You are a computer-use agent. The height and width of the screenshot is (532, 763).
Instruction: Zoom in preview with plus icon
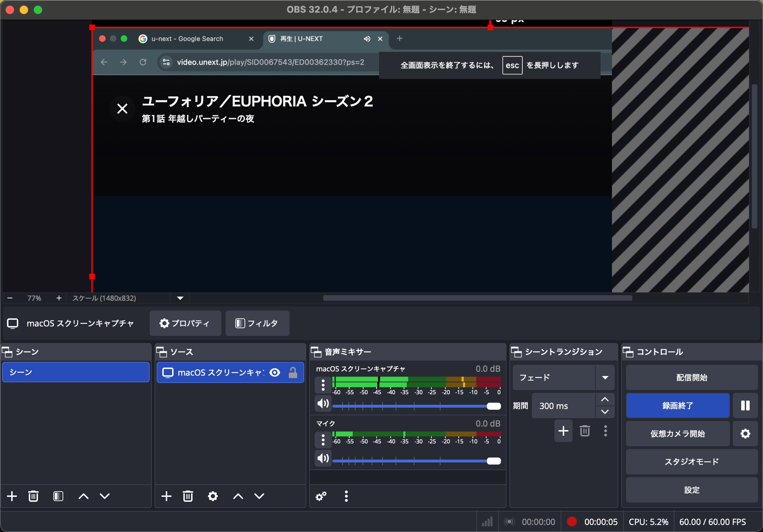59,298
